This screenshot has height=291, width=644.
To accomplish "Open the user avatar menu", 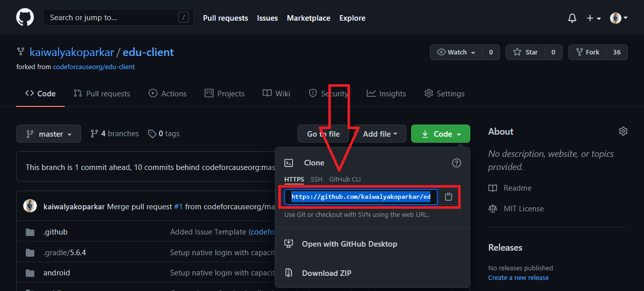I will pyautogui.click(x=619, y=18).
